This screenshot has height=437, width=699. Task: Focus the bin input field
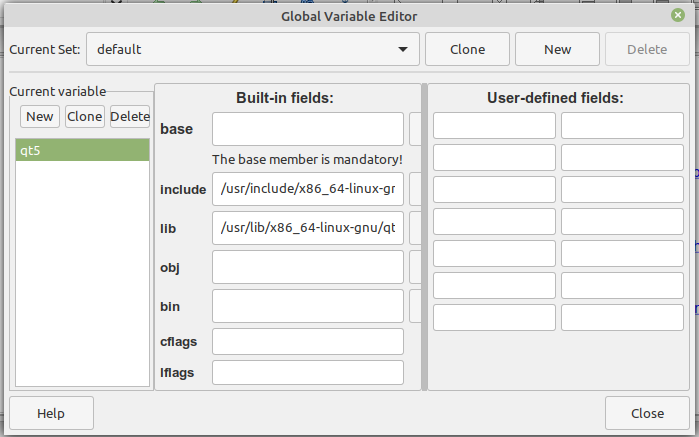(x=308, y=306)
